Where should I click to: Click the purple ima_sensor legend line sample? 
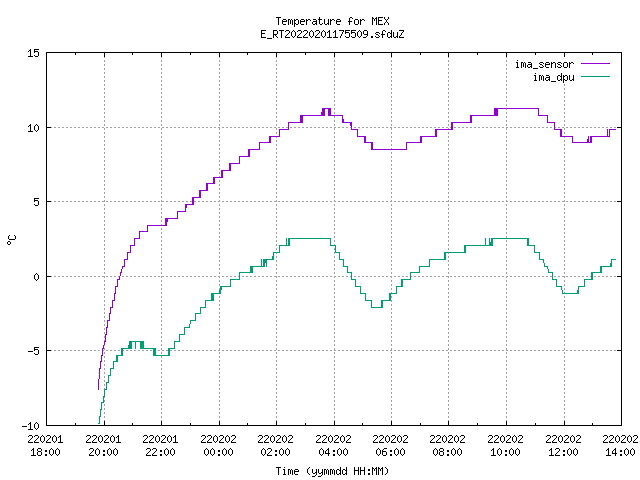coord(596,64)
